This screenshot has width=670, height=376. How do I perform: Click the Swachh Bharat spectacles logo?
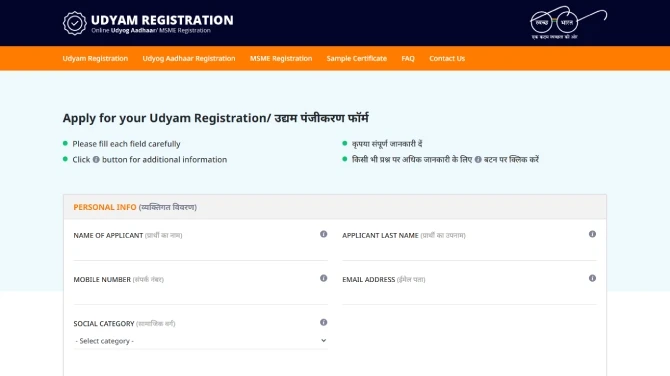click(x=568, y=23)
